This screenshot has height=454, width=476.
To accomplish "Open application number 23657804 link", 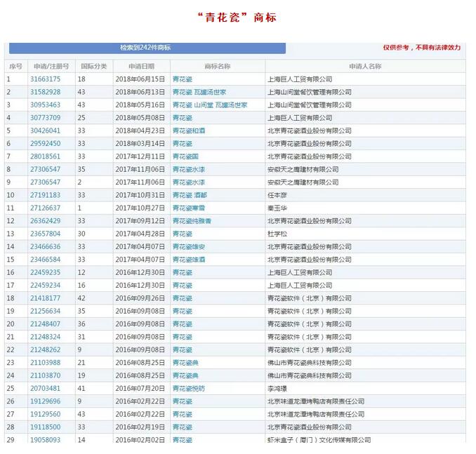I will point(45,234).
